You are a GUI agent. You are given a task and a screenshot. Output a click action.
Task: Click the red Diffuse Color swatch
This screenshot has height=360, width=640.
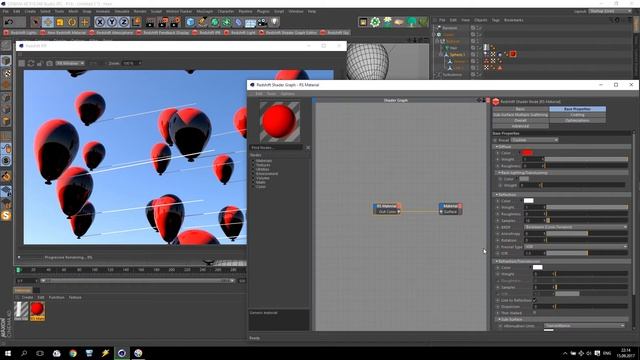(527, 153)
